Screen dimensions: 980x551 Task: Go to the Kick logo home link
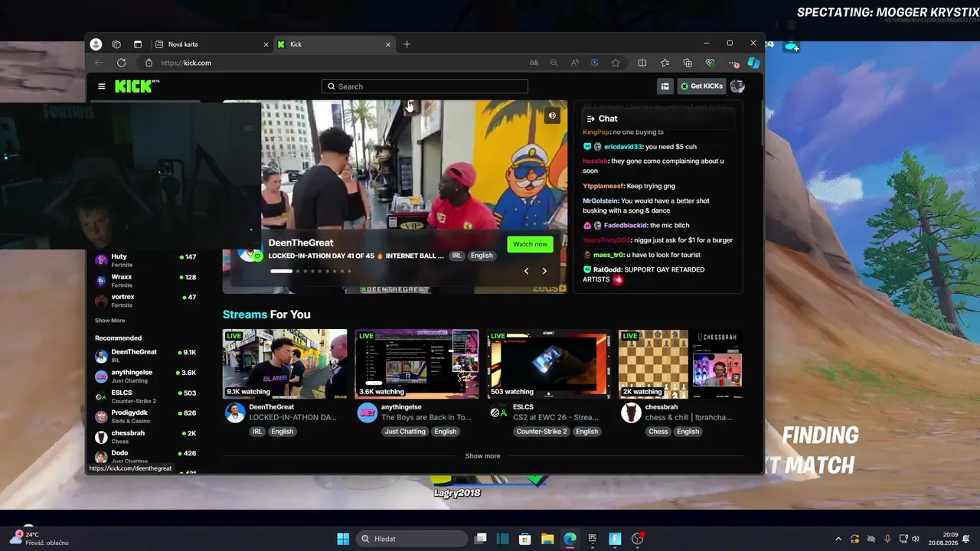137,86
